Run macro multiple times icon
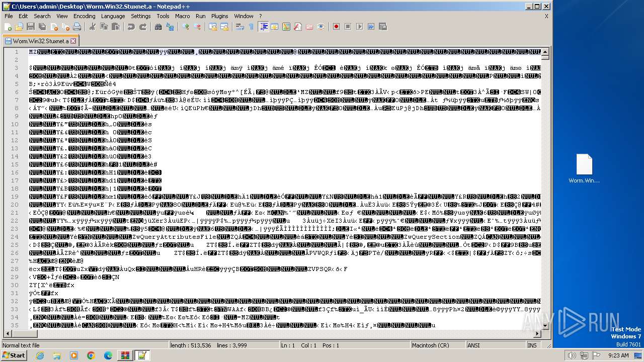 [371, 27]
